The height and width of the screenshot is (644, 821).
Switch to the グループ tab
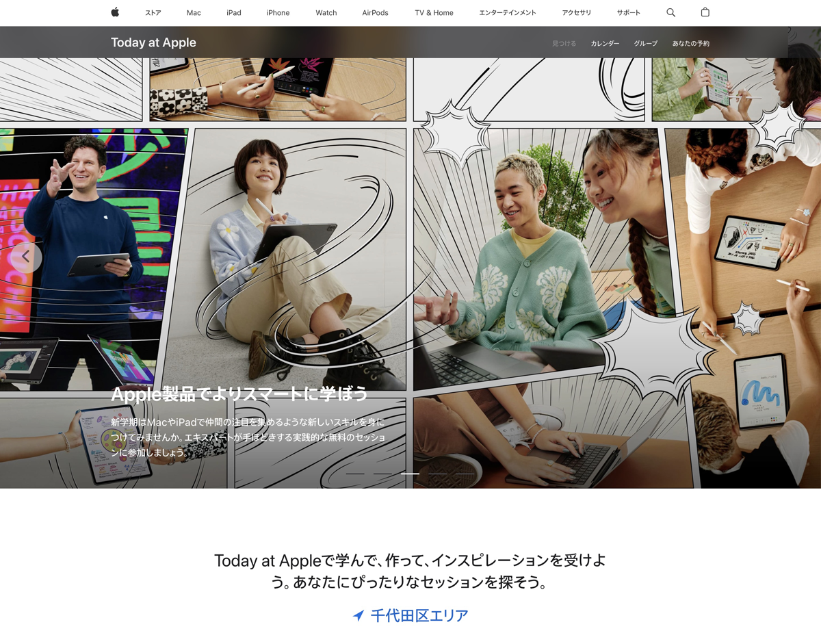point(646,43)
